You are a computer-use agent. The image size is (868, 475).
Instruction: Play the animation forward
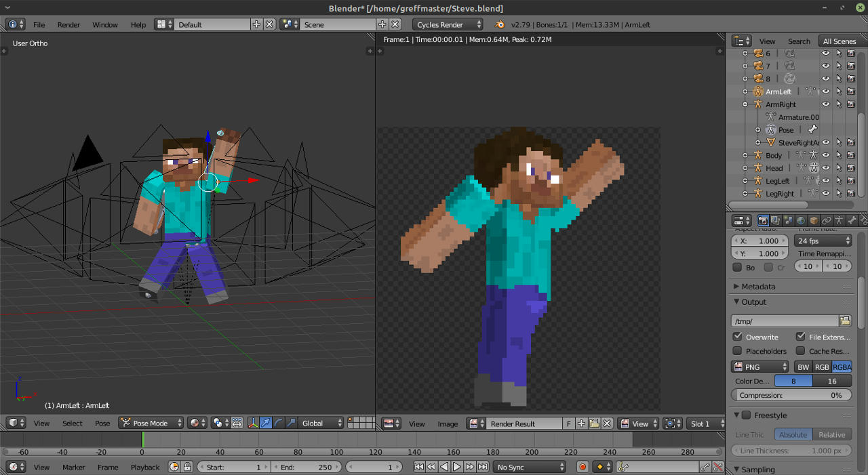pyautogui.click(x=457, y=466)
